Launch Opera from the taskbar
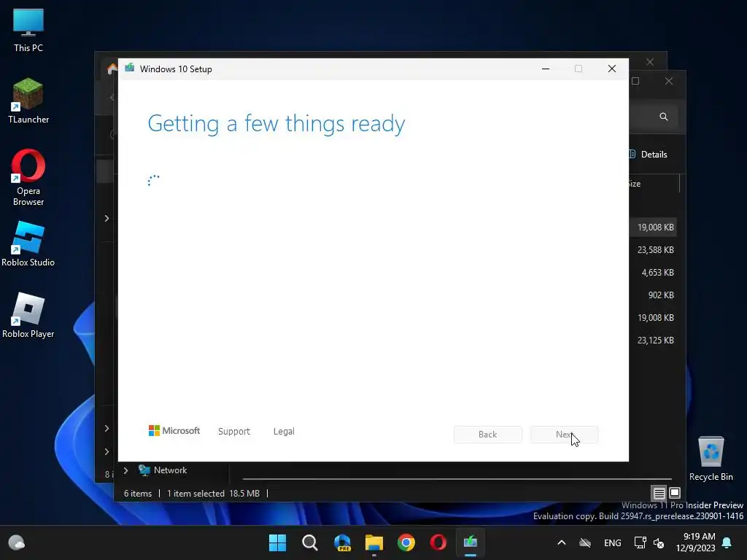The height and width of the screenshot is (560, 747). click(x=438, y=542)
